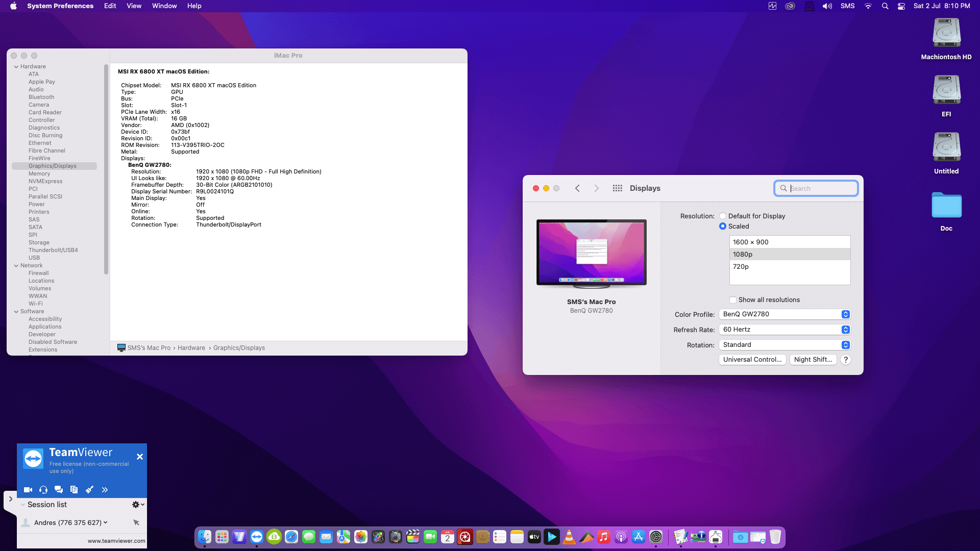The height and width of the screenshot is (551, 980).
Task: Start video in the TeamViewer panel
Action: coord(28,490)
